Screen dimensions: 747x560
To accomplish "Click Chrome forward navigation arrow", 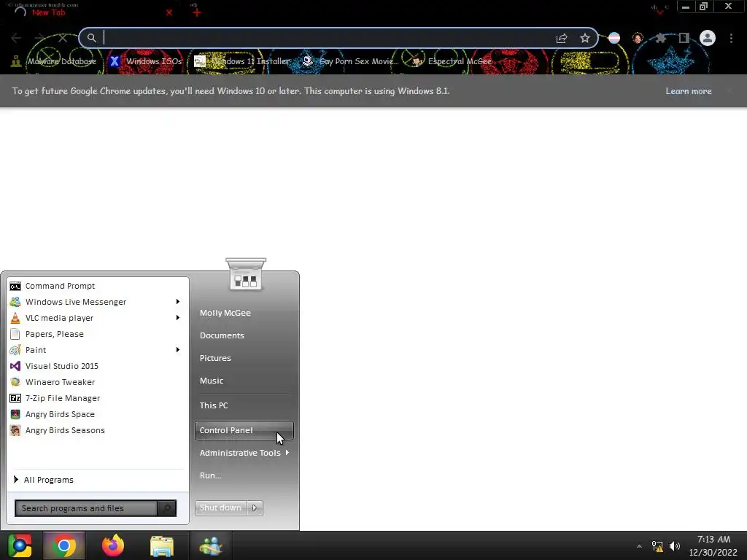I will tap(39, 38).
